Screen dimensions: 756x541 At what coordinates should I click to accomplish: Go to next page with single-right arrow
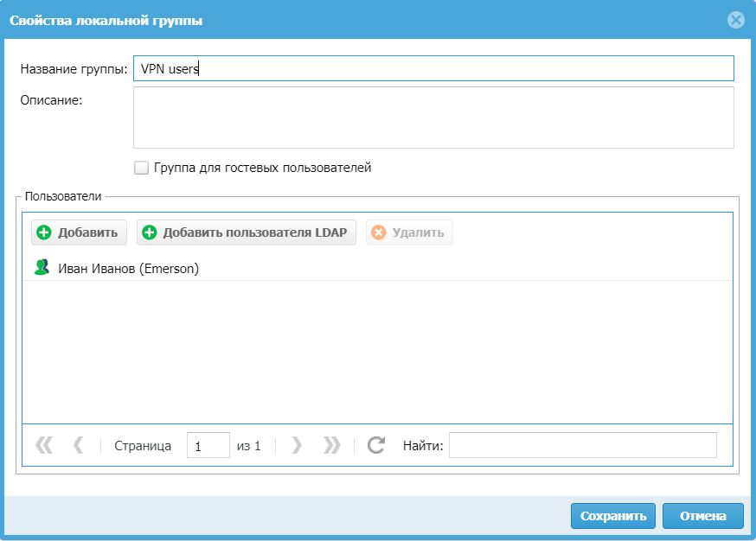297,445
